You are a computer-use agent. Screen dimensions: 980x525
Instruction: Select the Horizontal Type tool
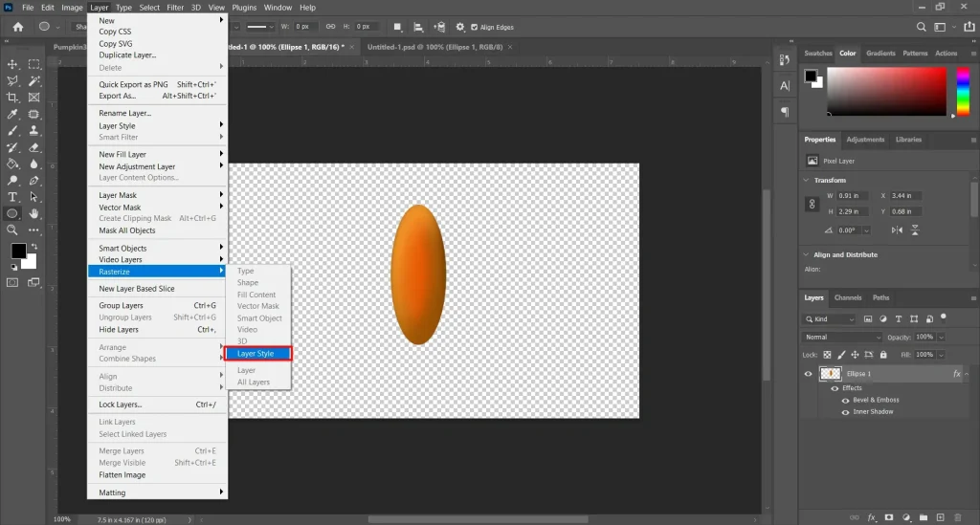[x=11, y=197]
